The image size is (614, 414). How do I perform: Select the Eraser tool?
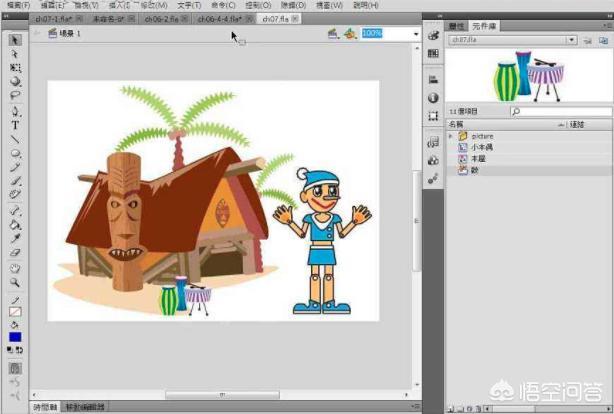(x=15, y=253)
